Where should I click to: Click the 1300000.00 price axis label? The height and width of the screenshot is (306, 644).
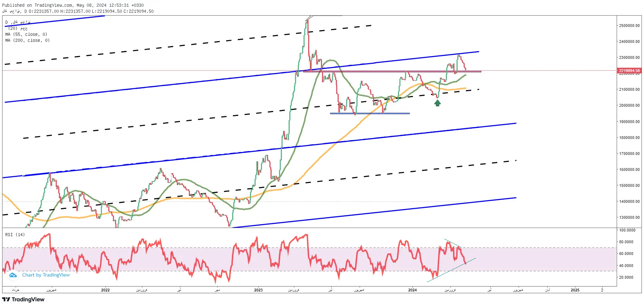click(629, 217)
